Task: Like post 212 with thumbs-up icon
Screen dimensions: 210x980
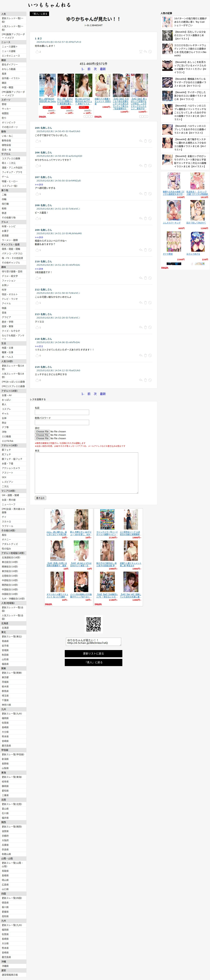Action: click(x=37, y=303)
